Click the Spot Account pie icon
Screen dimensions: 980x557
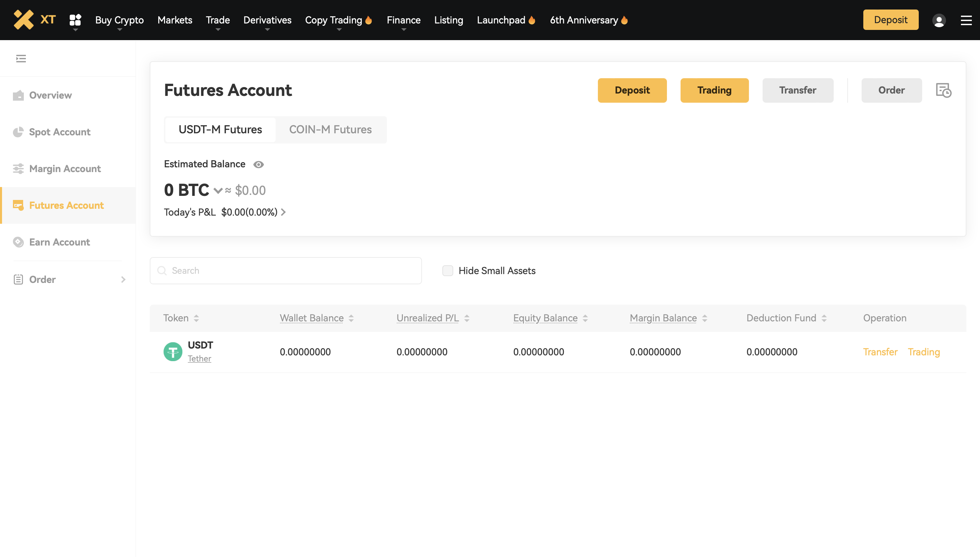click(18, 132)
